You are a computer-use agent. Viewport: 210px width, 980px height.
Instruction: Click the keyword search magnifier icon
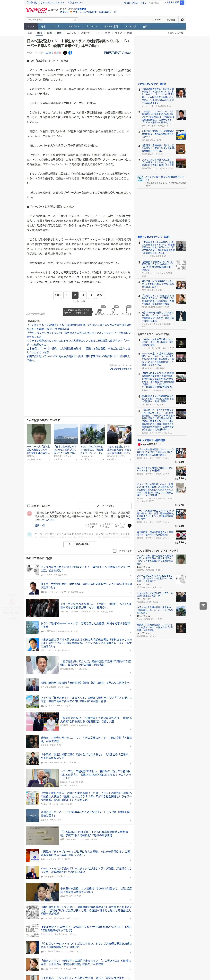(x=75, y=20)
